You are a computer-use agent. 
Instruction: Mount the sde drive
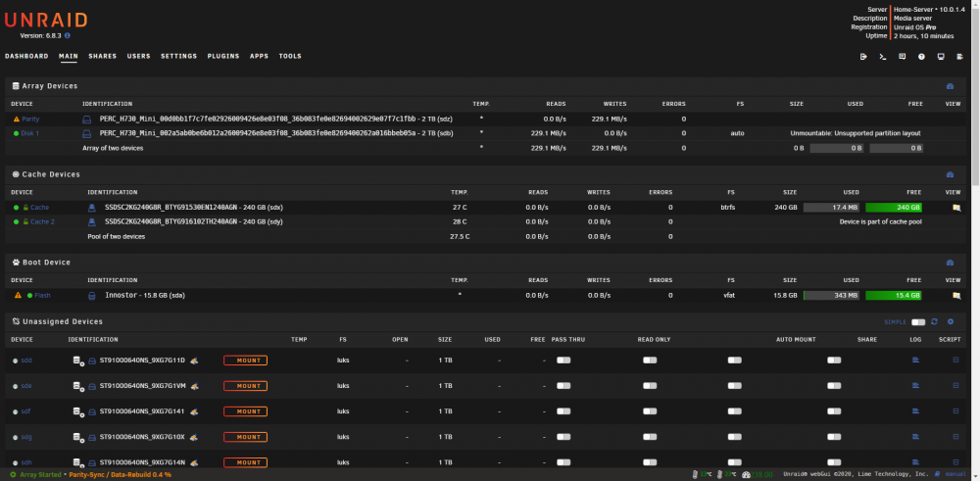pyautogui.click(x=246, y=386)
